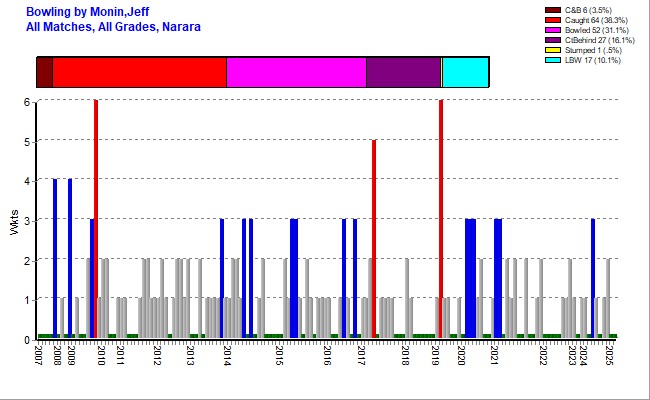Click the CtBehind purple legend swatch

click(553, 40)
